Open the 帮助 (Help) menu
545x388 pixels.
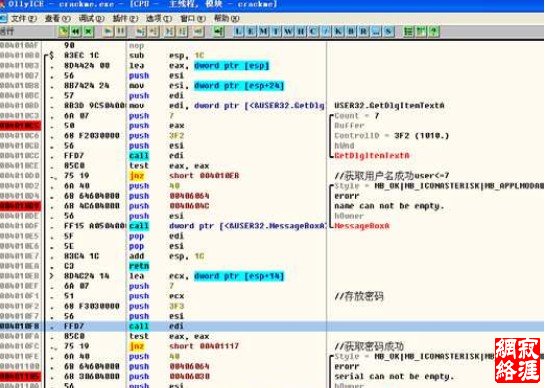coord(227,18)
